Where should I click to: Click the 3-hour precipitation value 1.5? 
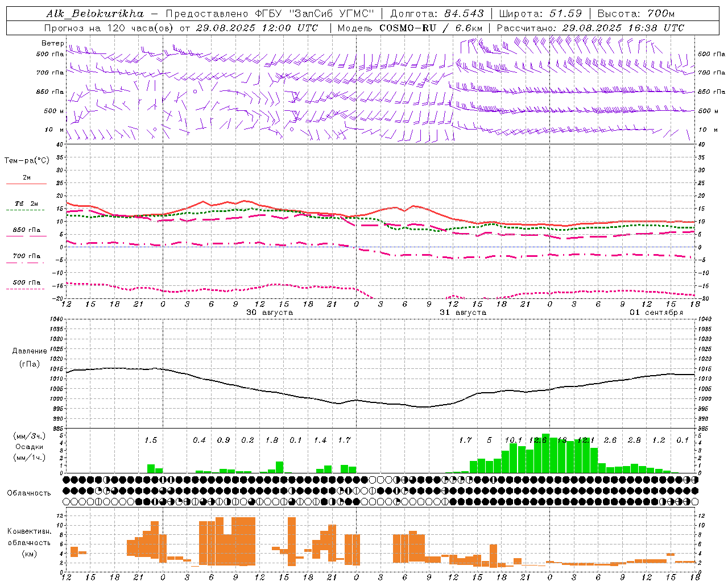(x=151, y=440)
